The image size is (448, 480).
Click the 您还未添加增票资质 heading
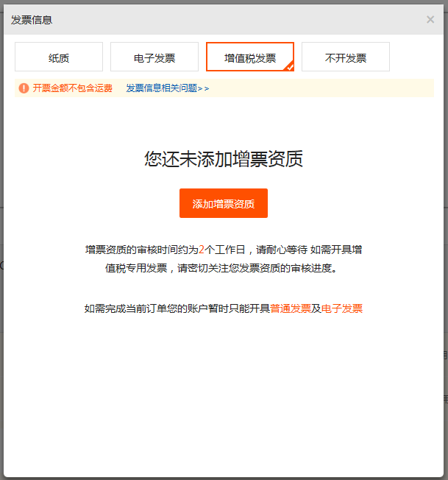pos(224,159)
